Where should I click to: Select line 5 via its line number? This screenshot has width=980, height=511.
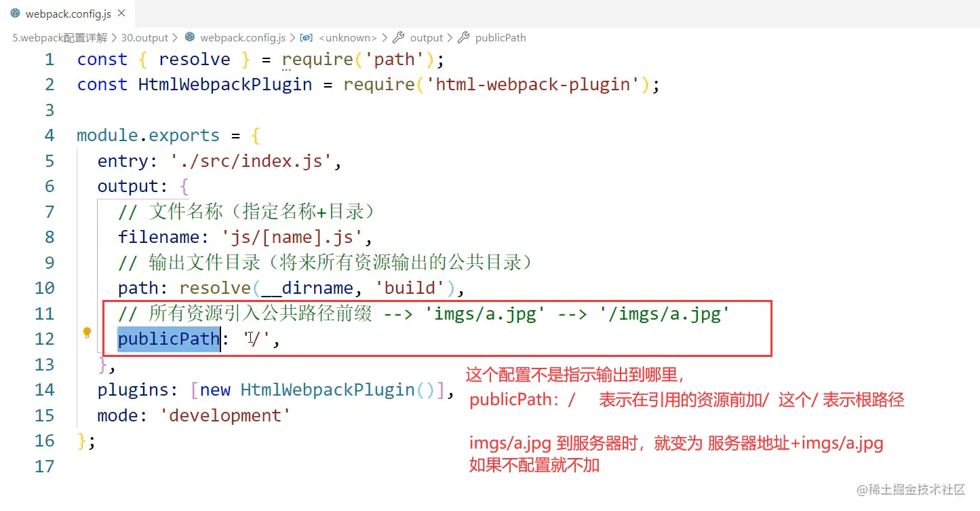click(x=50, y=162)
